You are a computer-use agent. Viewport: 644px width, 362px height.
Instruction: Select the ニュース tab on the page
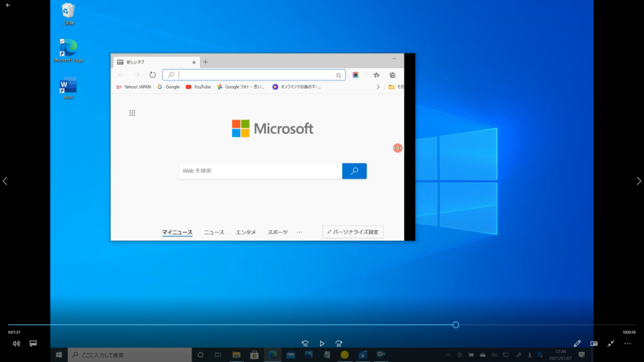pos(214,233)
